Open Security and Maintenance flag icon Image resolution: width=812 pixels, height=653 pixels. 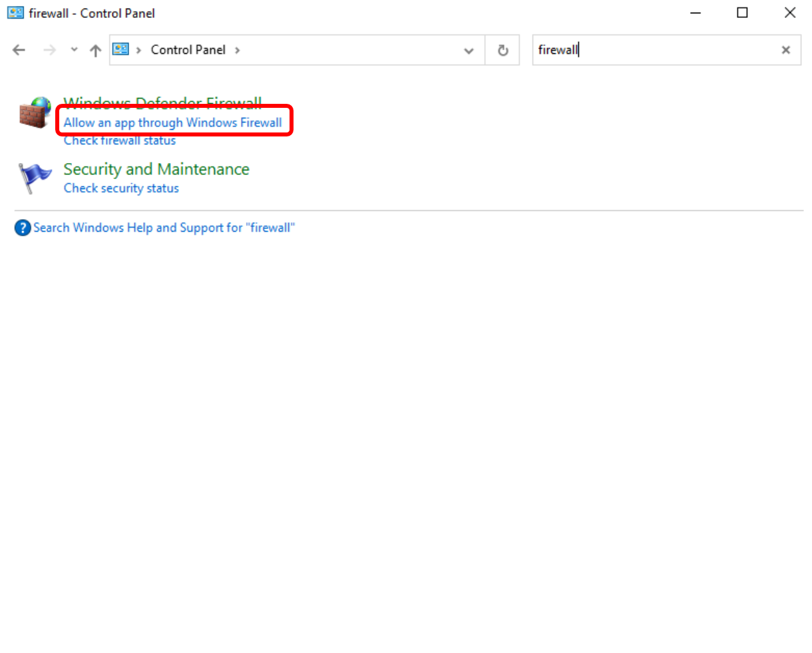pos(35,178)
